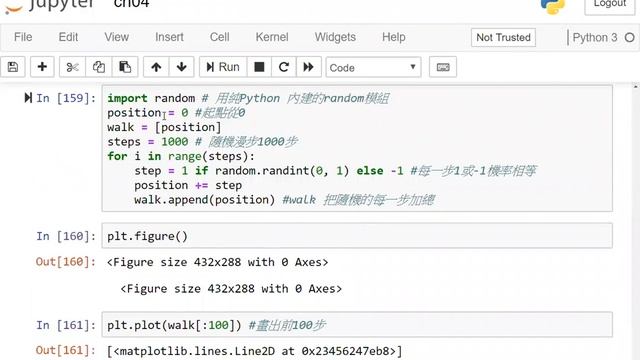Open the Cell menu
The height and width of the screenshot is (360, 640).
(220, 37)
